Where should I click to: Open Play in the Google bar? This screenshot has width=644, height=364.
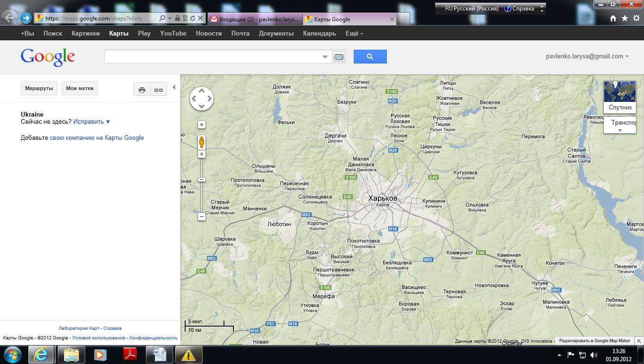pos(144,34)
